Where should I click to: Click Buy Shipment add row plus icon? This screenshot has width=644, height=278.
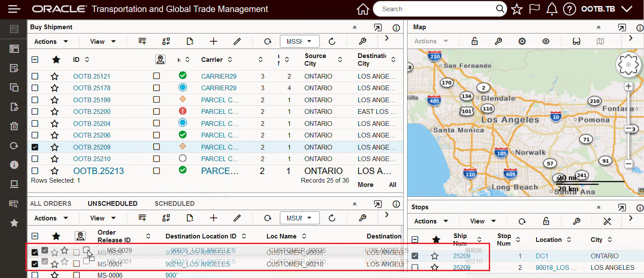[213, 41]
